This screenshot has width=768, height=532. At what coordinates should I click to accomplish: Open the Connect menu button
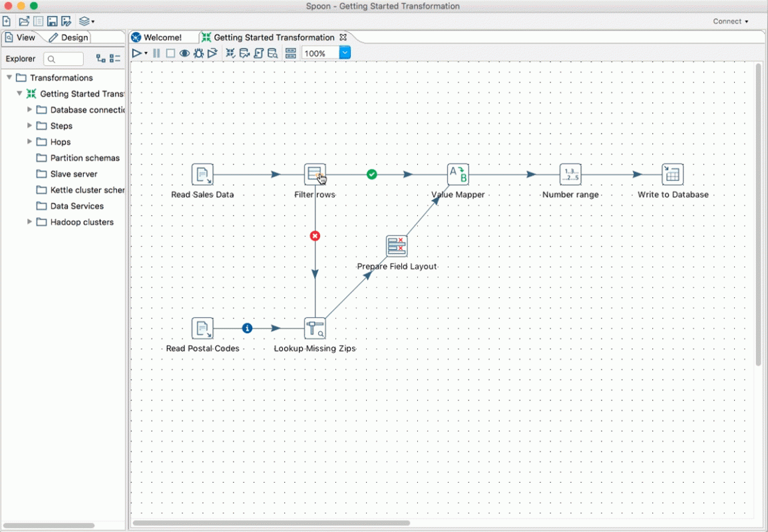(x=730, y=21)
